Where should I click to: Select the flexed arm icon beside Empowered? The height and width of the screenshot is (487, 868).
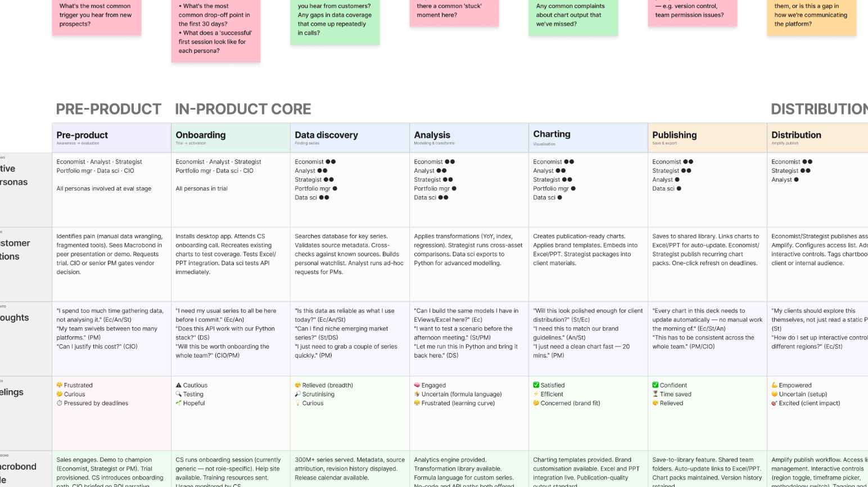(775, 385)
